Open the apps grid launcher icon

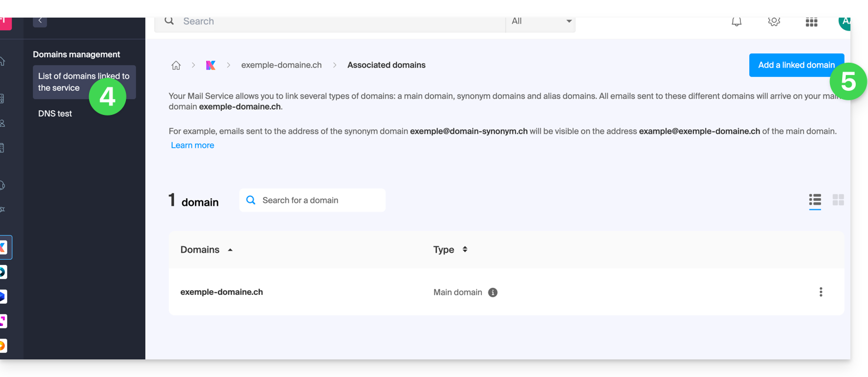click(x=811, y=22)
